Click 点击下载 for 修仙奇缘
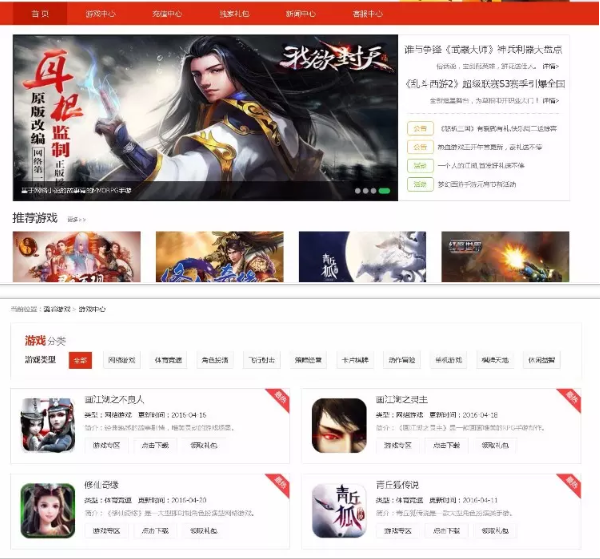600x559 pixels. point(155,531)
